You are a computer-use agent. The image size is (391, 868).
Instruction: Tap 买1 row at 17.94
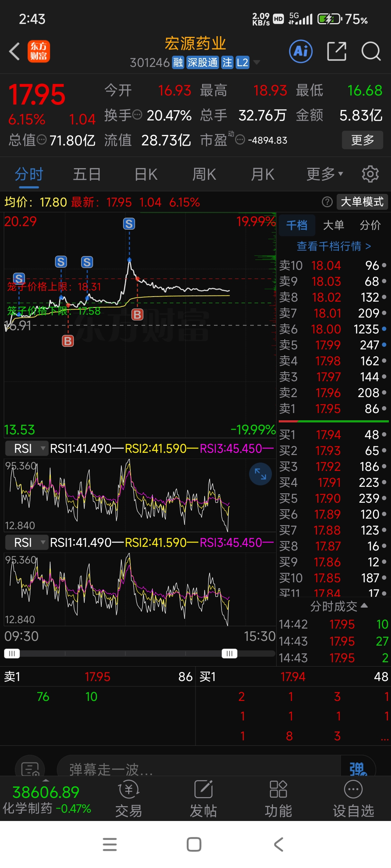coord(333,435)
